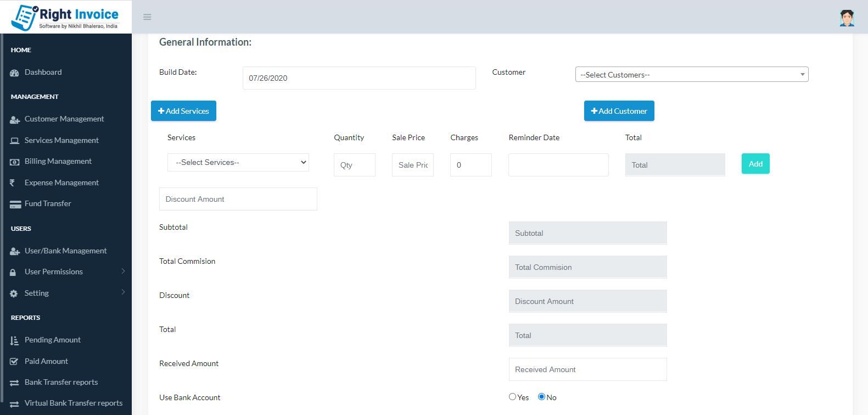868x415 pixels.
Task: Click the Billing Management money icon
Action: [15, 162]
